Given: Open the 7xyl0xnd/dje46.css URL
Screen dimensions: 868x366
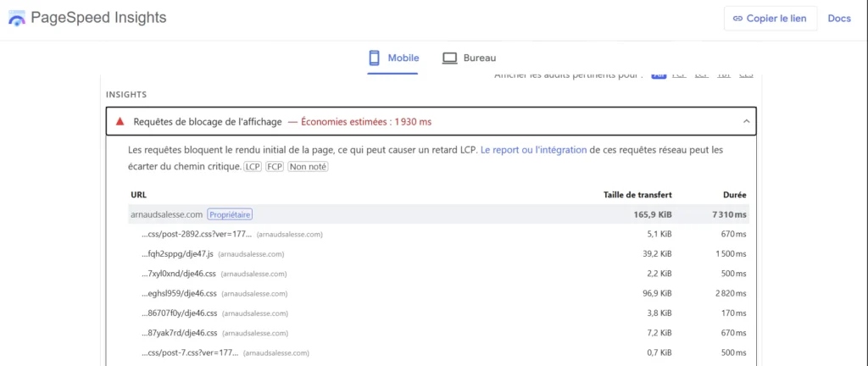Looking at the screenshot, I should [x=179, y=274].
